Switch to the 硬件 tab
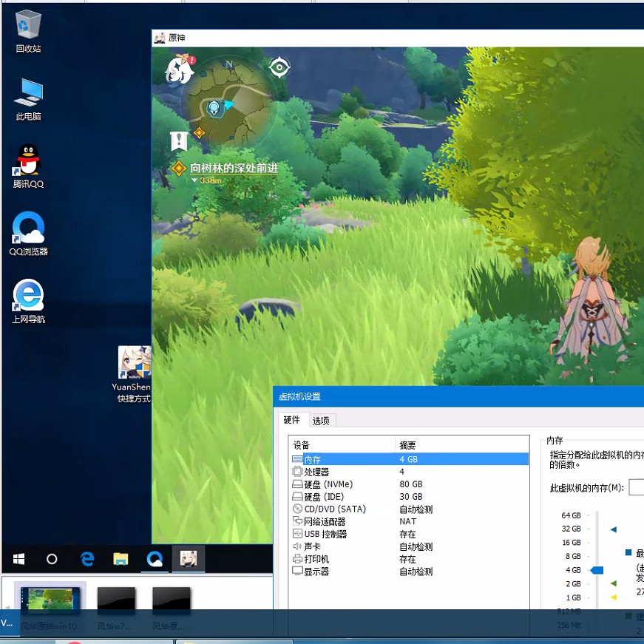644x644 pixels. click(292, 420)
